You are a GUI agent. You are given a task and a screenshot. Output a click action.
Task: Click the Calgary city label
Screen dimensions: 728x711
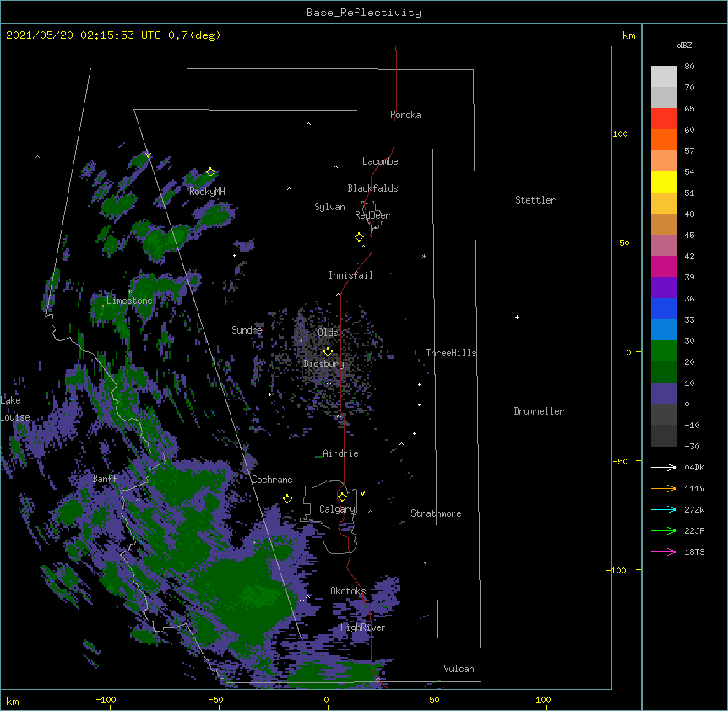point(337,509)
